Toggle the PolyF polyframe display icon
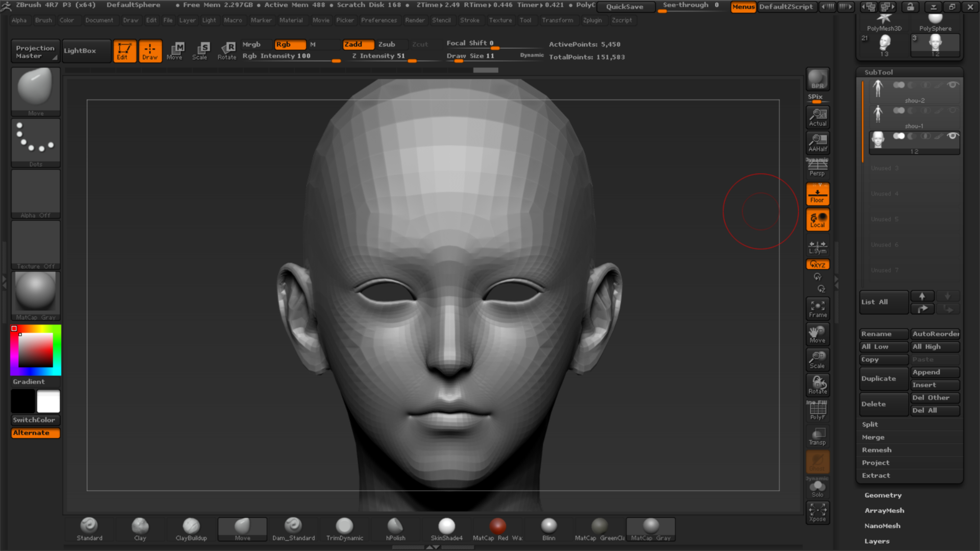 click(x=817, y=411)
